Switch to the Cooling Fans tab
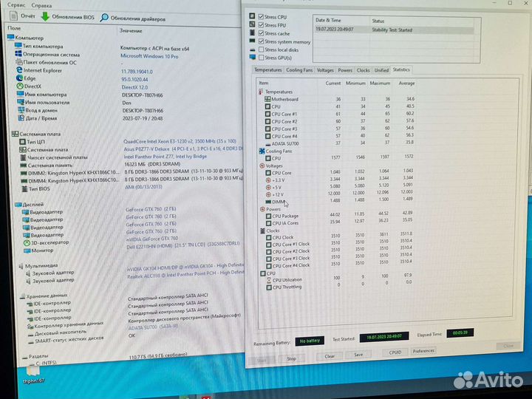 [299, 69]
